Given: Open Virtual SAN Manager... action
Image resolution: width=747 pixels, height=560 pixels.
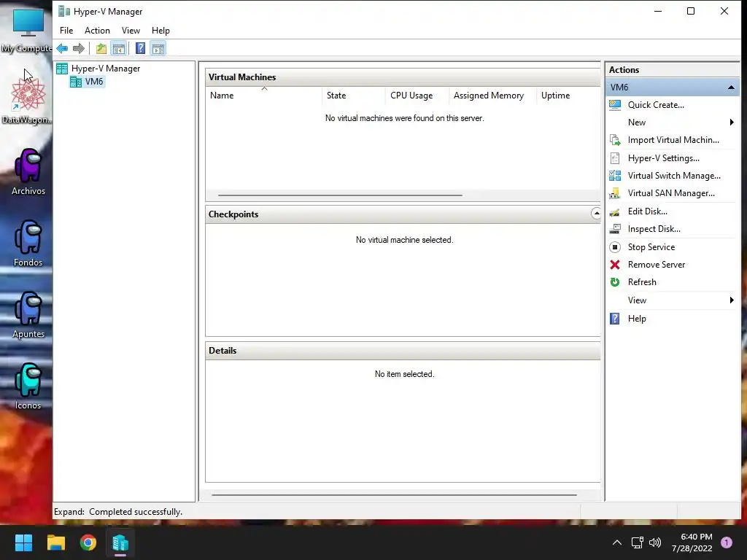Looking at the screenshot, I should tap(672, 193).
